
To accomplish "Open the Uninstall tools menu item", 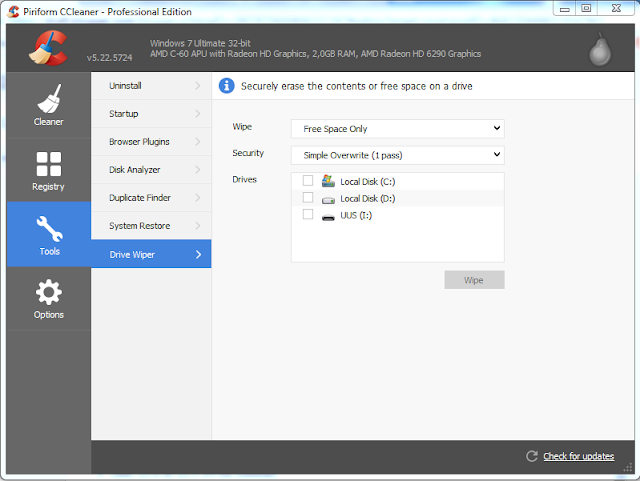I will (151, 86).
